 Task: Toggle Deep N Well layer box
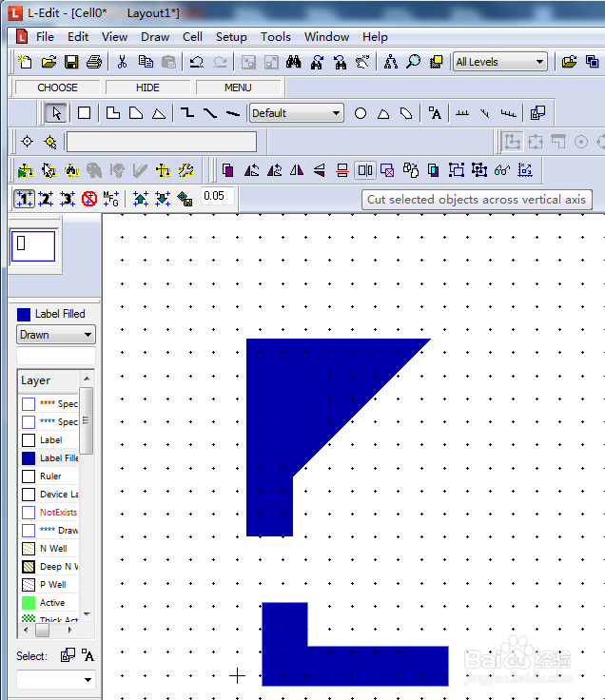pos(29,567)
